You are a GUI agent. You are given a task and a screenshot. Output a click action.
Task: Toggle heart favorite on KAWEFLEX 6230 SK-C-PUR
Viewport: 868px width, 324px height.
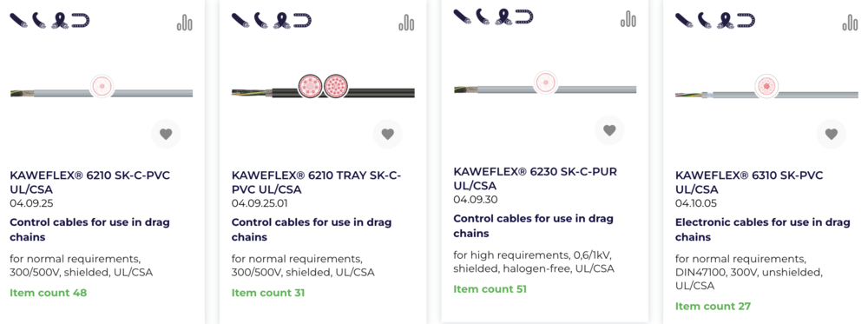tap(609, 130)
